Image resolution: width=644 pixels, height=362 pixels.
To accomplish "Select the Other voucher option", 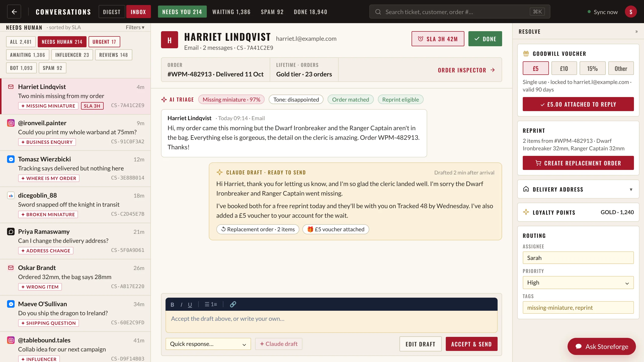I will 621,68.
